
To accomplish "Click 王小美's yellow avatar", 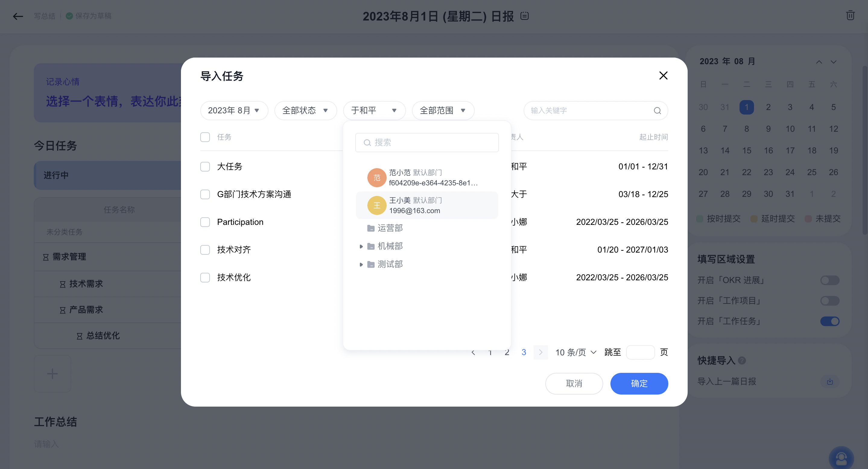I will [x=376, y=205].
